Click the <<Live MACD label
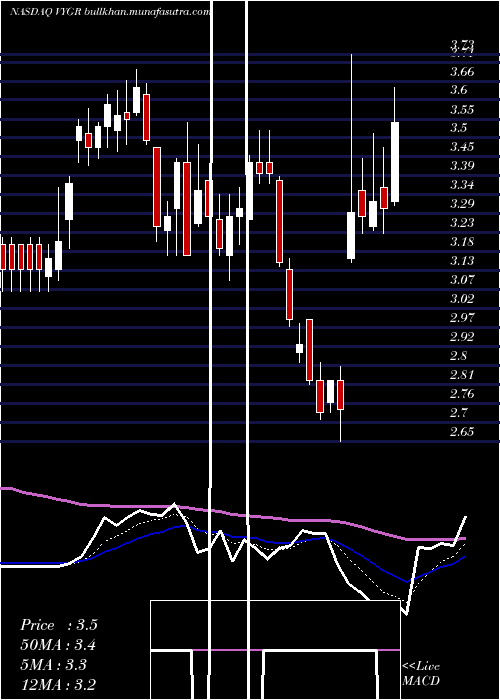The width and height of the screenshot is (500, 700). pos(421,673)
